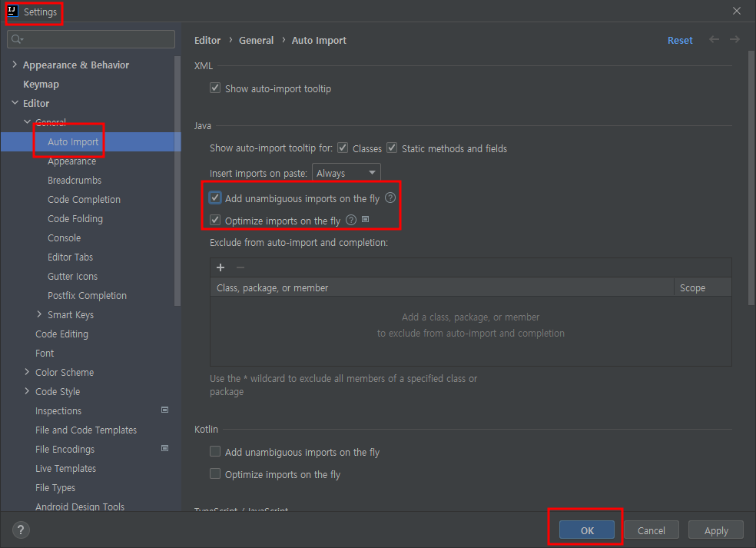The image size is (756, 548).
Task: Open Gutter Icons settings
Action: click(72, 277)
